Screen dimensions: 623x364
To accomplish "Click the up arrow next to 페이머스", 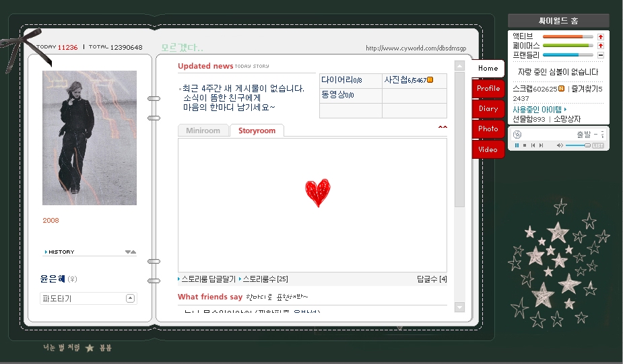I will click(601, 46).
